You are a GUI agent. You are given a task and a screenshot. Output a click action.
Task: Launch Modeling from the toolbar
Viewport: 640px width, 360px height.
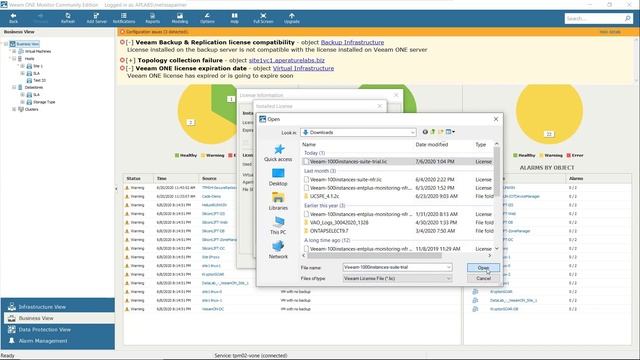click(180, 18)
